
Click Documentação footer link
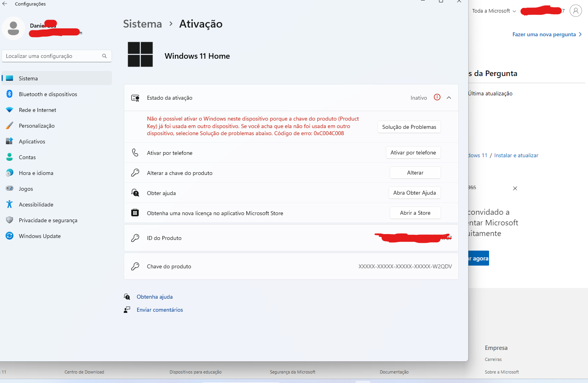click(x=394, y=372)
